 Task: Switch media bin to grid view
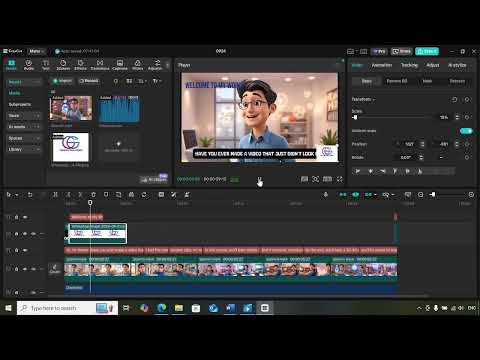(x=129, y=81)
